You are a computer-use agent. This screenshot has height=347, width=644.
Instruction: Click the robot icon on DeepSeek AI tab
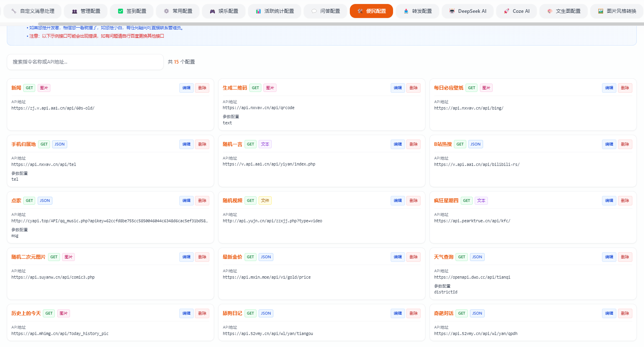(452, 11)
